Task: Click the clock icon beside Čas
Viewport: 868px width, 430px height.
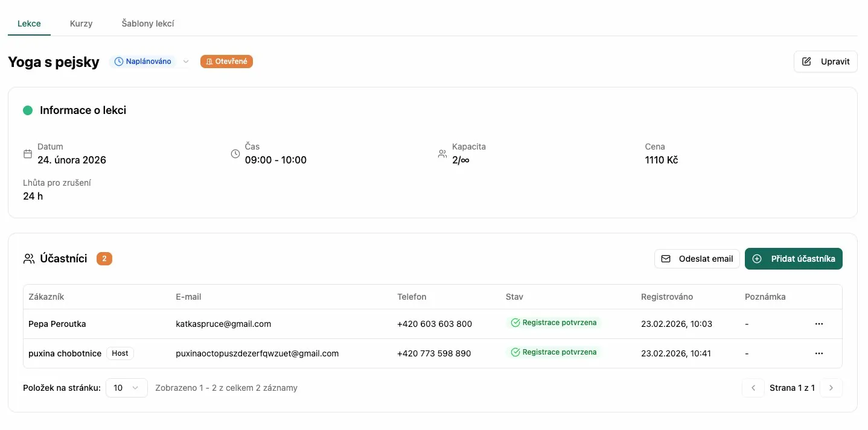Action: tap(235, 154)
